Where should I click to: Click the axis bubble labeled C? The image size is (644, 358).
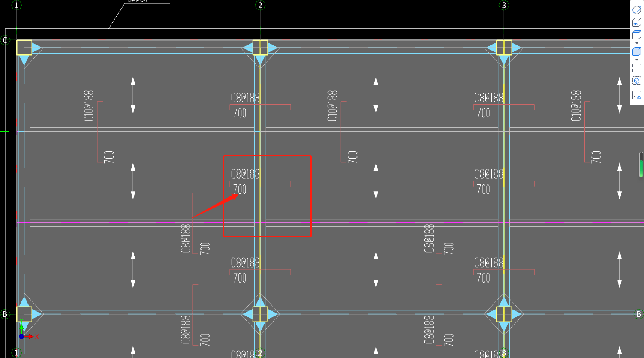pos(5,40)
